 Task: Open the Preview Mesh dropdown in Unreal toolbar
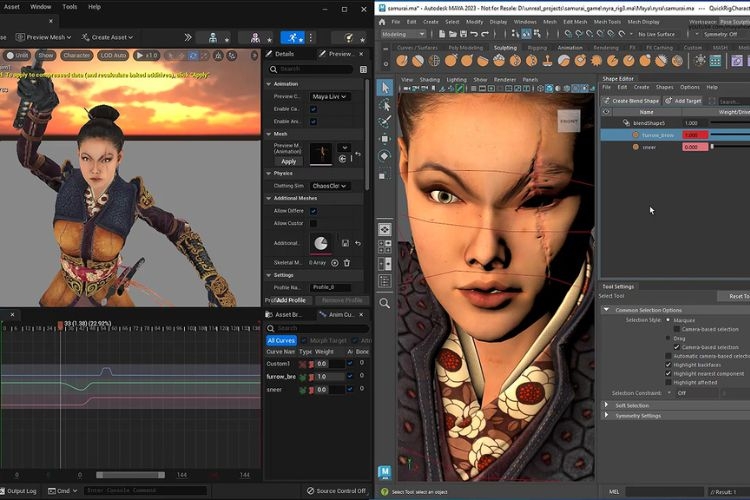44,37
